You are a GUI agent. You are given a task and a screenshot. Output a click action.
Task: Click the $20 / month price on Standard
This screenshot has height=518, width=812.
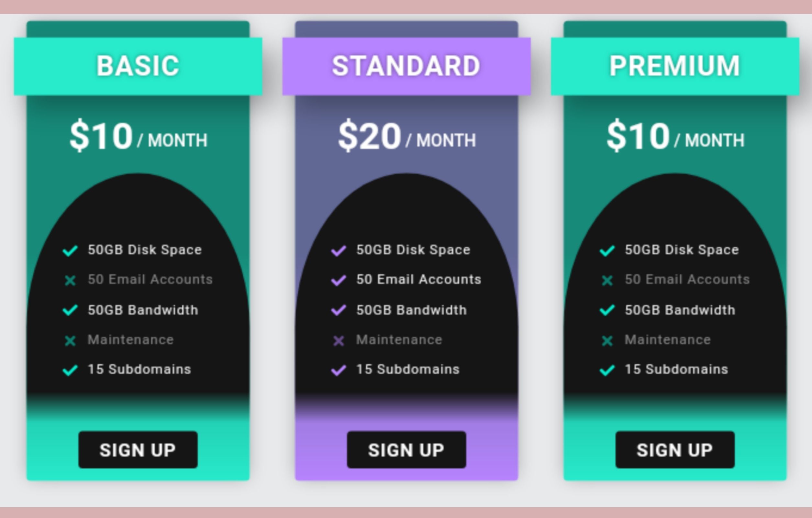coord(407,136)
